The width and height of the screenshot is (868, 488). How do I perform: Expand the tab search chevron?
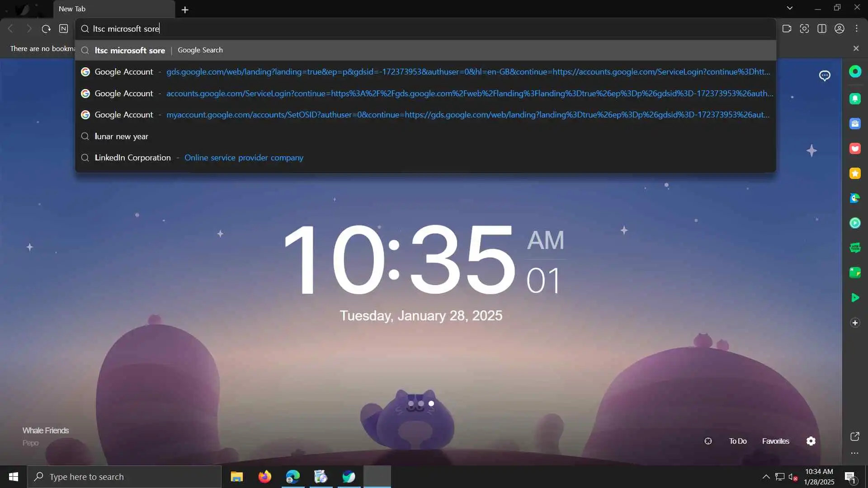click(x=790, y=8)
